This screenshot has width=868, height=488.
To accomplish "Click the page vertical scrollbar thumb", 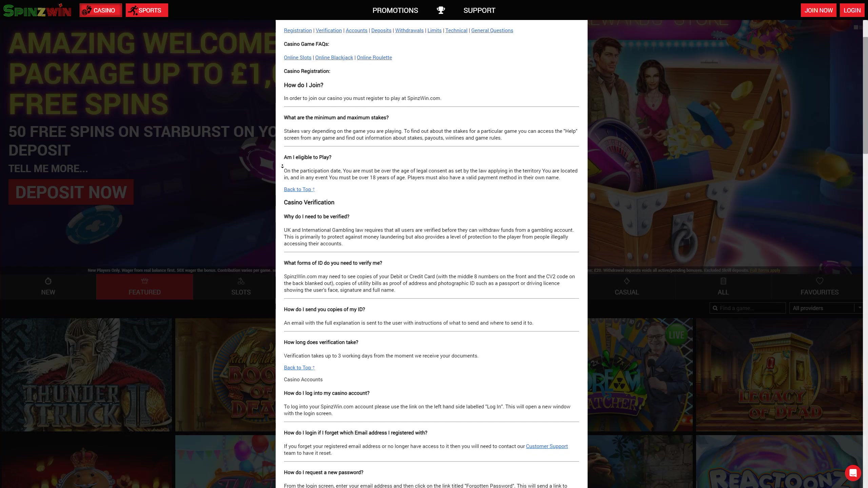I will click(x=865, y=95).
